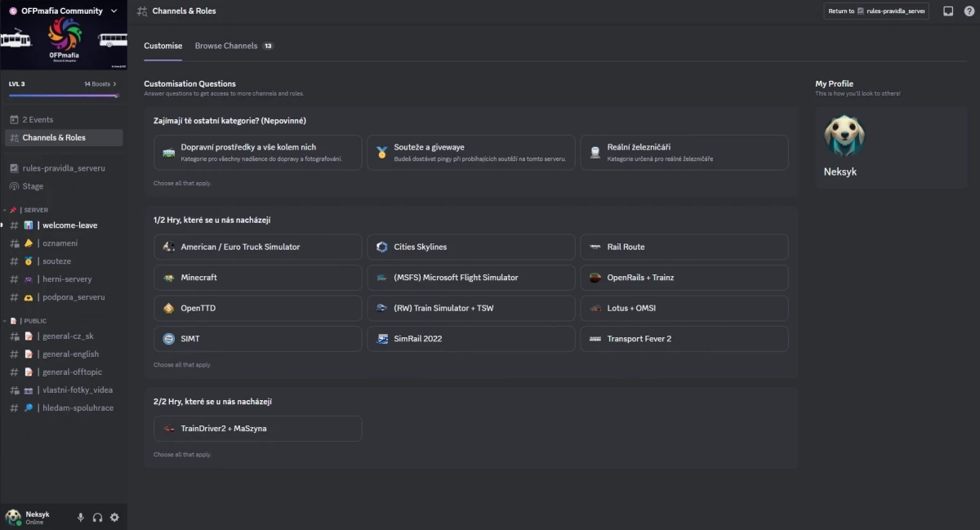Click the trophy icon on Souteže a giveawaye
Image resolution: width=980 pixels, height=530 pixels.
(x=382, y=153)
